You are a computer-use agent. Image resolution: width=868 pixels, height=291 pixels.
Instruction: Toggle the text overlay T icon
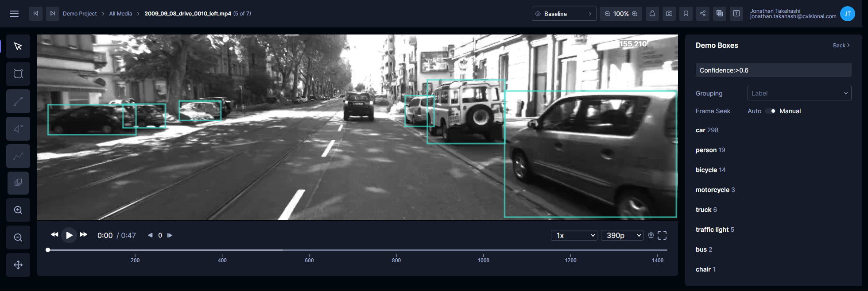click(x=736, y=14)
